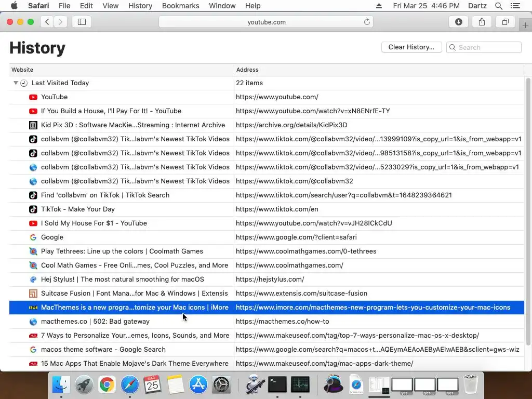532x399 pixels.
Task: Open the History menu
Action: (x=140, y=6)
